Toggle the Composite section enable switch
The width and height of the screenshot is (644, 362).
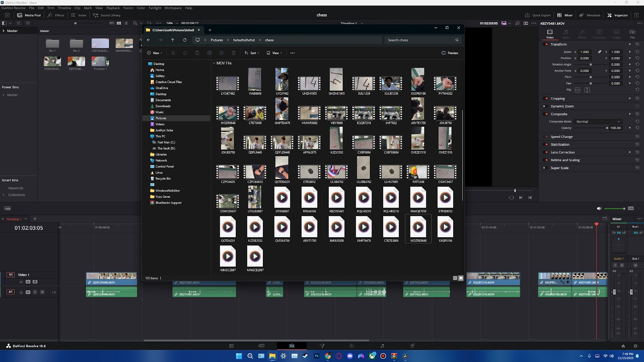(546, 114)
